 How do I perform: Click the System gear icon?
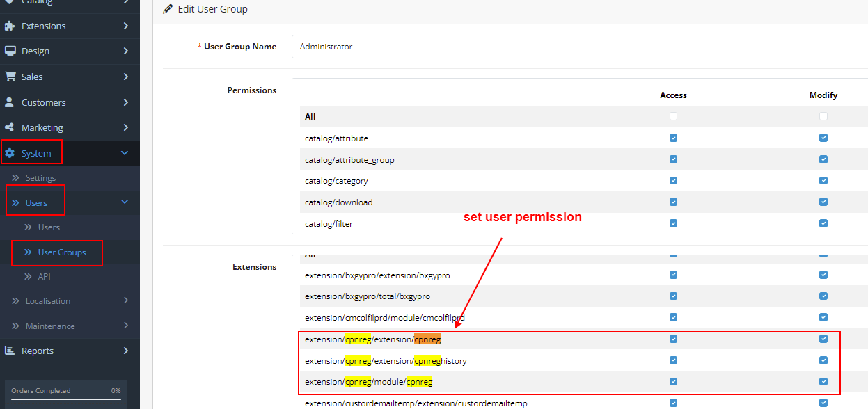10,153
